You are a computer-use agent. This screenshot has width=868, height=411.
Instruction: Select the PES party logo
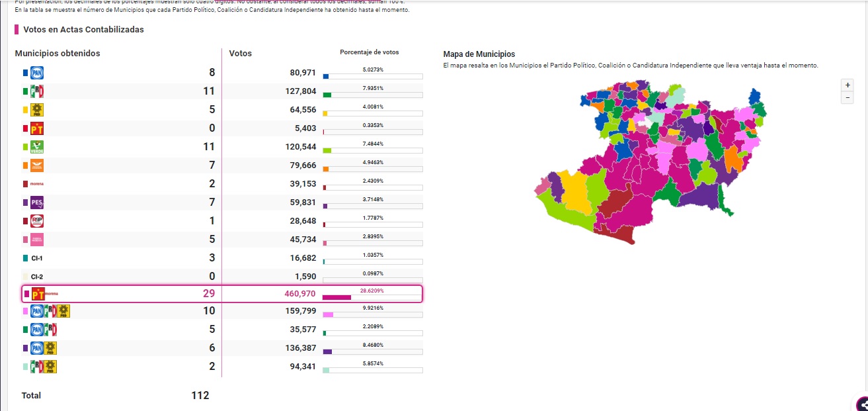click(37, 203)
